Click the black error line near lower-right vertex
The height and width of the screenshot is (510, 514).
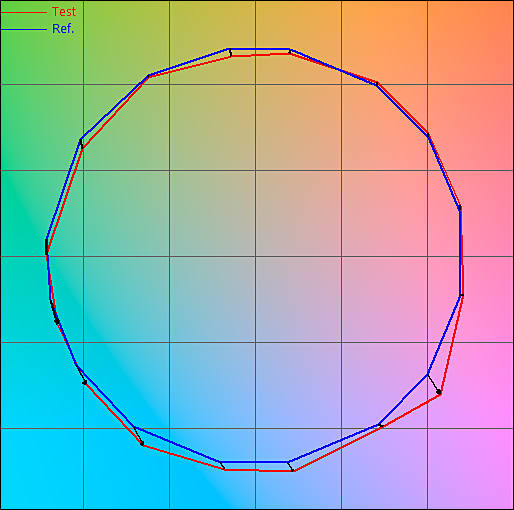(x=433, y=383)
